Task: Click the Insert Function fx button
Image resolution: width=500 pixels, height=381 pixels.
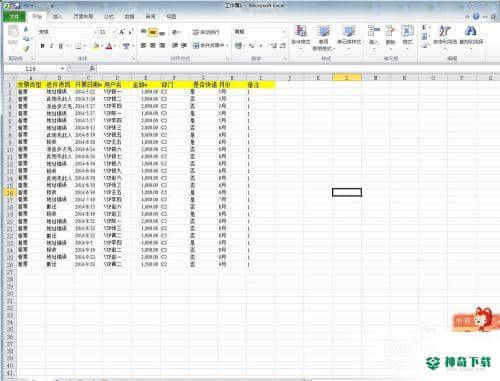Action: [x=92, y=69]
